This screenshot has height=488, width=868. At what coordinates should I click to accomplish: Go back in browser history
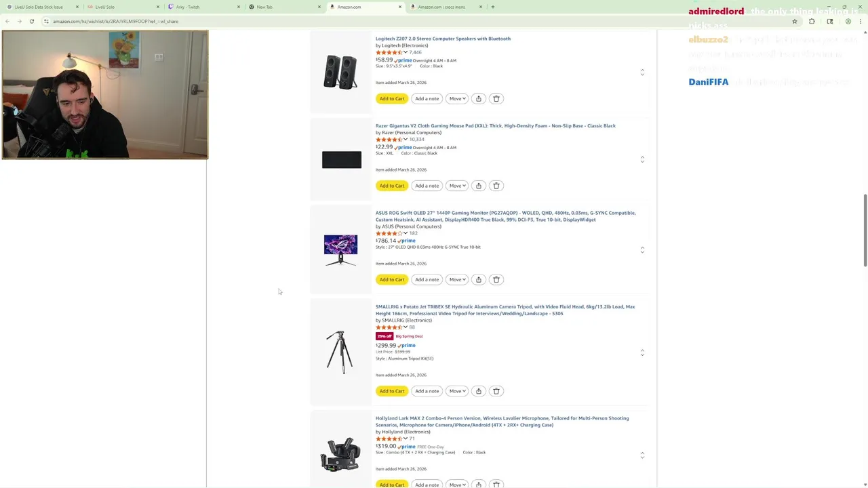(7, 21)
